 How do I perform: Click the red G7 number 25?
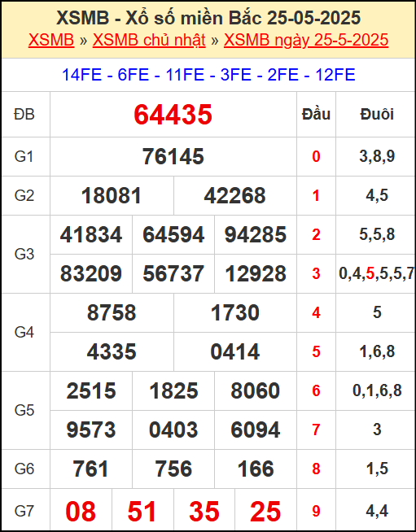265,512
